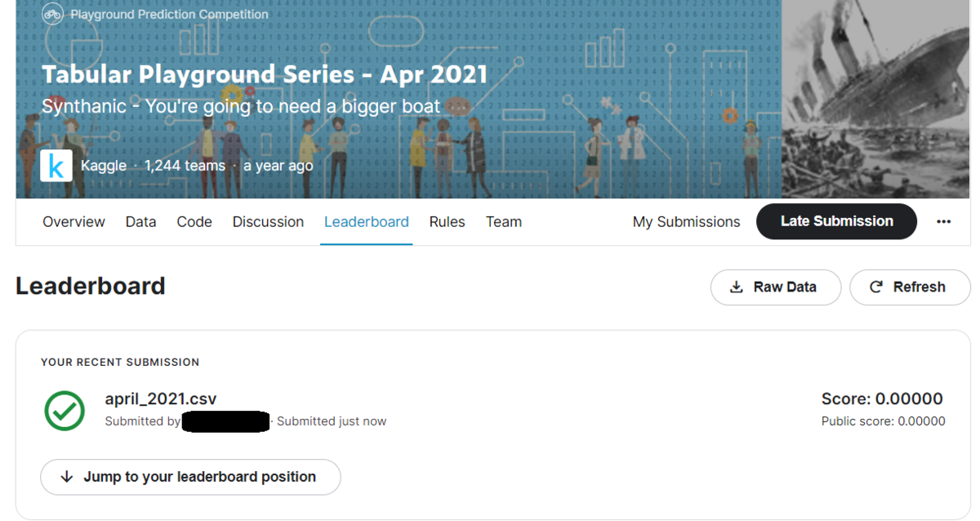
Task: Switch to the Data tab
Action: click(x=140, y=222)
